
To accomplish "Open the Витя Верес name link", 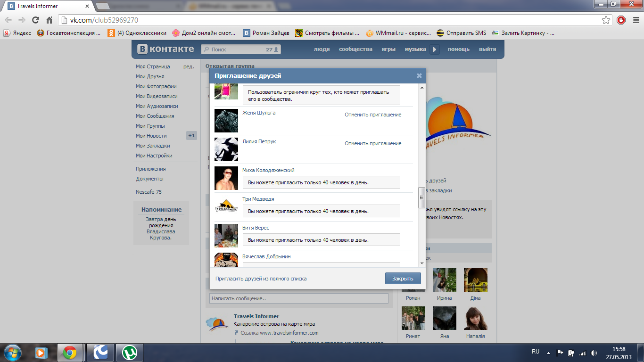I will click(256, 228).
